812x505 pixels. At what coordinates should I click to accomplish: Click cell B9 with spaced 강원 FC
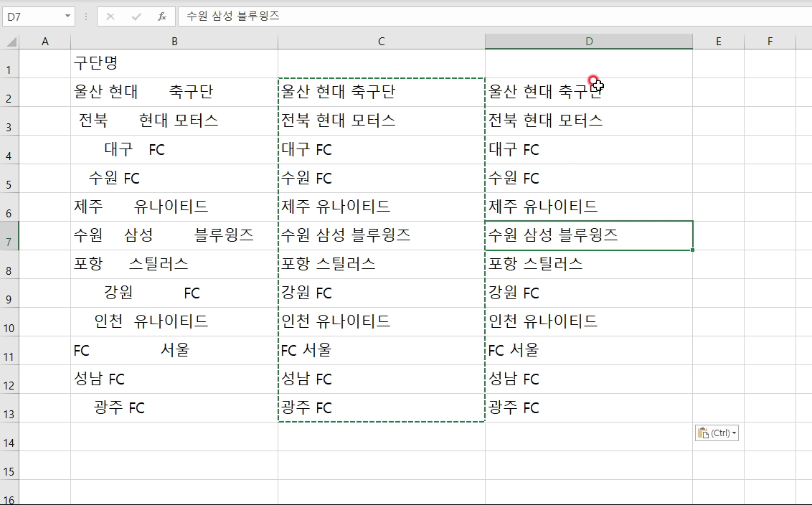[174, 293]
